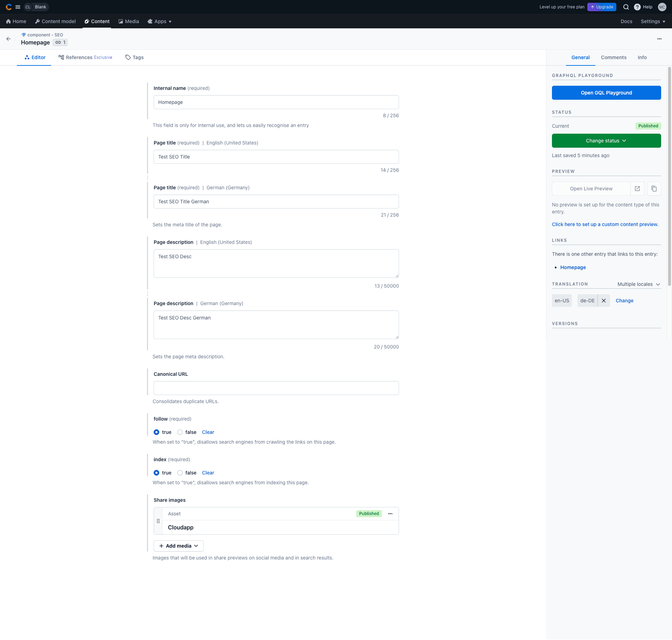Remove the de-DE locale with X

click(x=604, y=301)
